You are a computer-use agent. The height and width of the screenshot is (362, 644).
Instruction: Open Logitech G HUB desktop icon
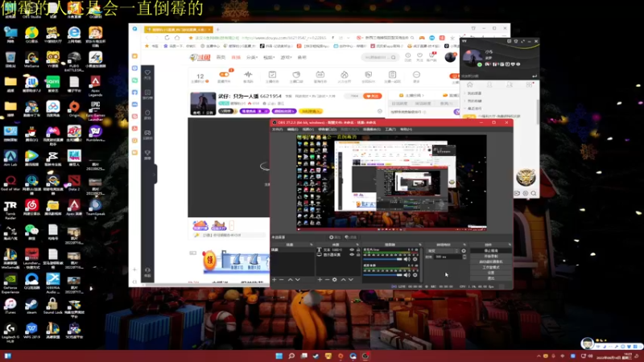tap(10, 332)
